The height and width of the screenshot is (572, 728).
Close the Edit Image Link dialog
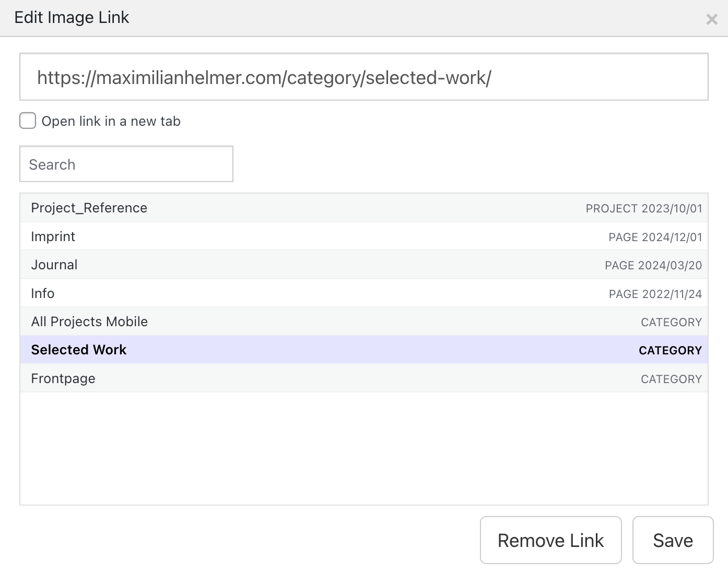(x=711, y=20)
